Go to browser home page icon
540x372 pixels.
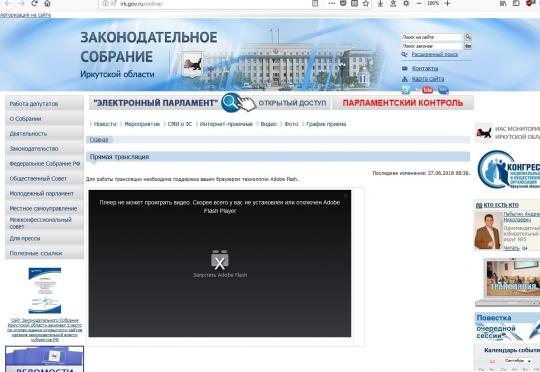(47, 3)
